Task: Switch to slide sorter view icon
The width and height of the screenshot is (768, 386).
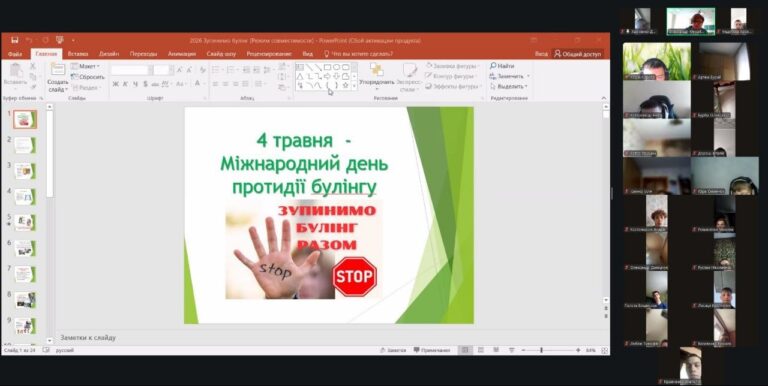Action: coord(480,350)
